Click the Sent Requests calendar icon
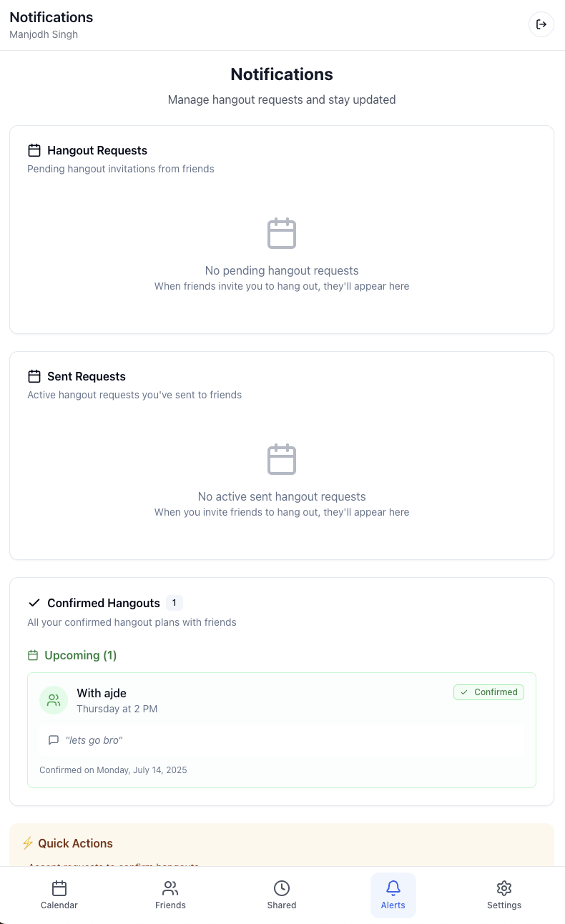Screen dimensions: 565x924 tap(34, 376)
